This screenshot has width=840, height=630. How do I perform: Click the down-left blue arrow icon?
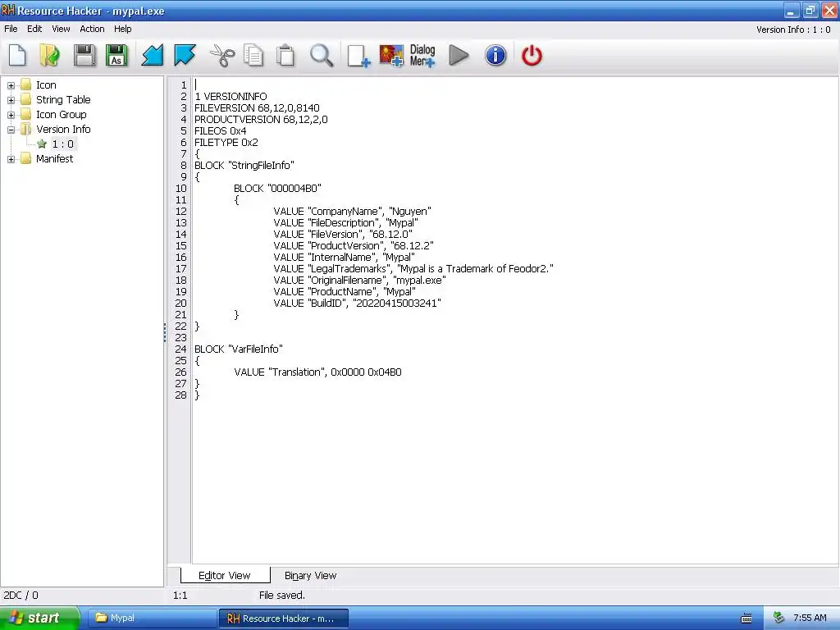click(x=152, y=55)
